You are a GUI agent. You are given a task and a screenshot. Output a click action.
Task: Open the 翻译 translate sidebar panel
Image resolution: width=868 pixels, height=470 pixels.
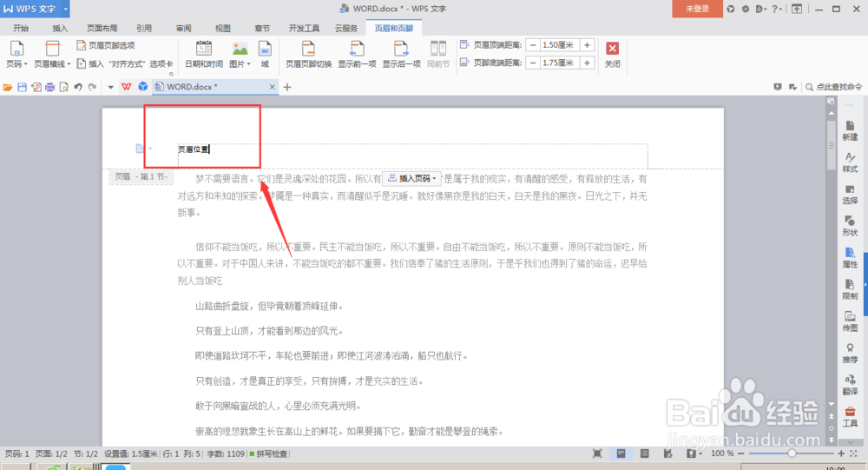850,385
